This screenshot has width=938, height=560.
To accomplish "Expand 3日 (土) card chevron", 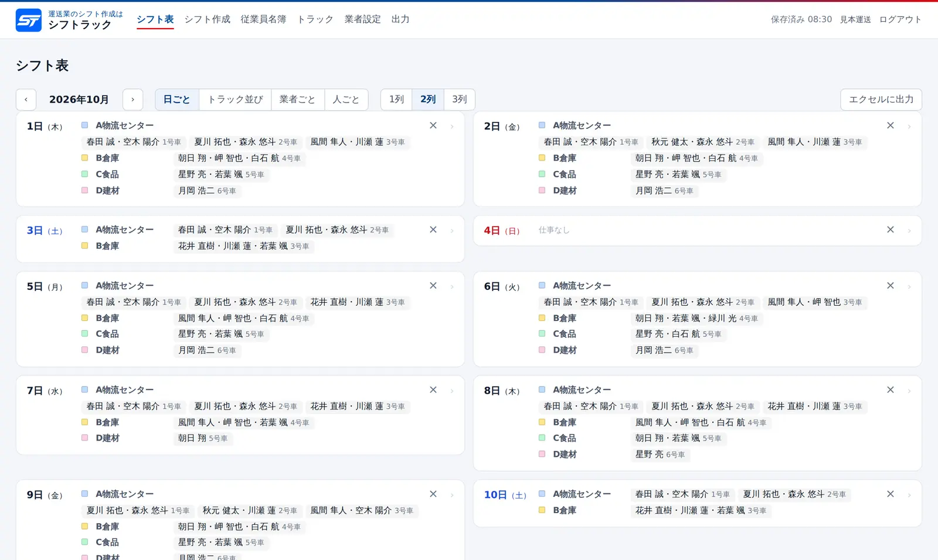I will [x=452, y=231].
